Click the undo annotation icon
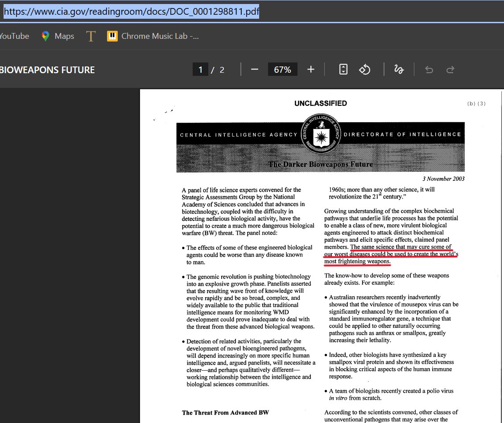This screenshot has height=423, width=504. (x=429, y=69)
